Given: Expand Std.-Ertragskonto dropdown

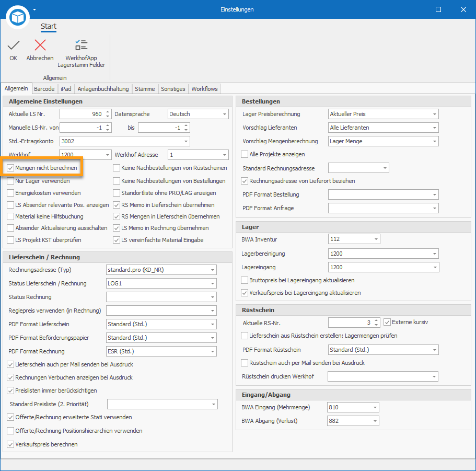Looking at the screenshot, I should click(x=186, y=141).
